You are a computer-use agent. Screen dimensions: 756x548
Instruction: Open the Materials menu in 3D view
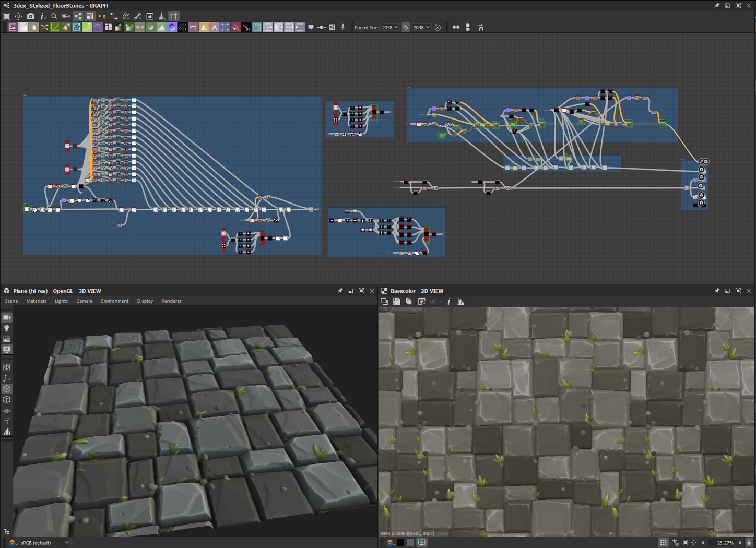click(36, 301)
